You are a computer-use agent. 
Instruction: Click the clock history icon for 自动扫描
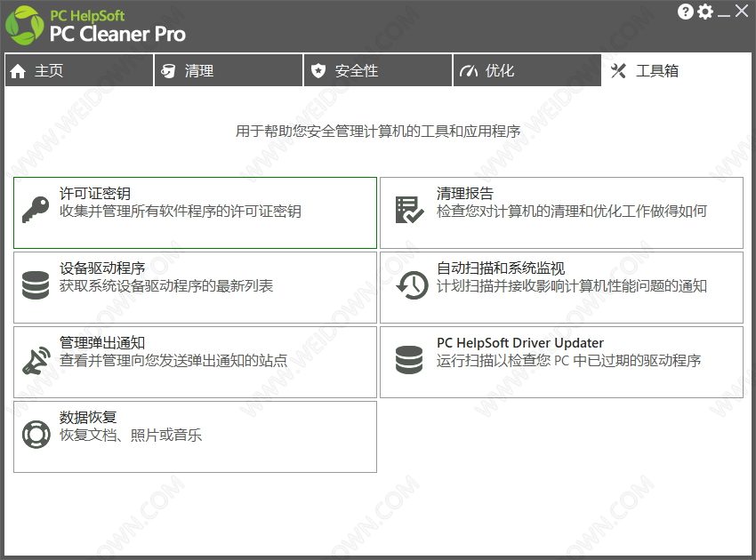(412, 285)
